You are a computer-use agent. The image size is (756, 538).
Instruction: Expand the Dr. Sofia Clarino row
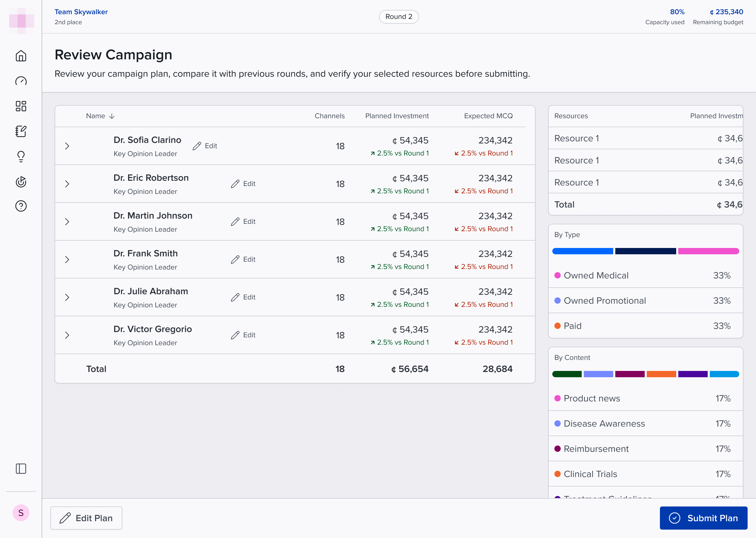point(67,146)
